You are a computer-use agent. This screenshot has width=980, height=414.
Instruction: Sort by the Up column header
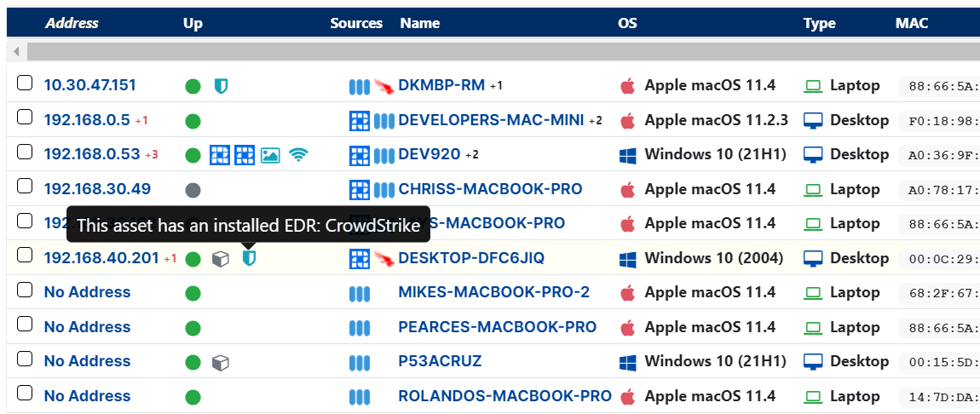pyautogui.click(x=193, y=23)
